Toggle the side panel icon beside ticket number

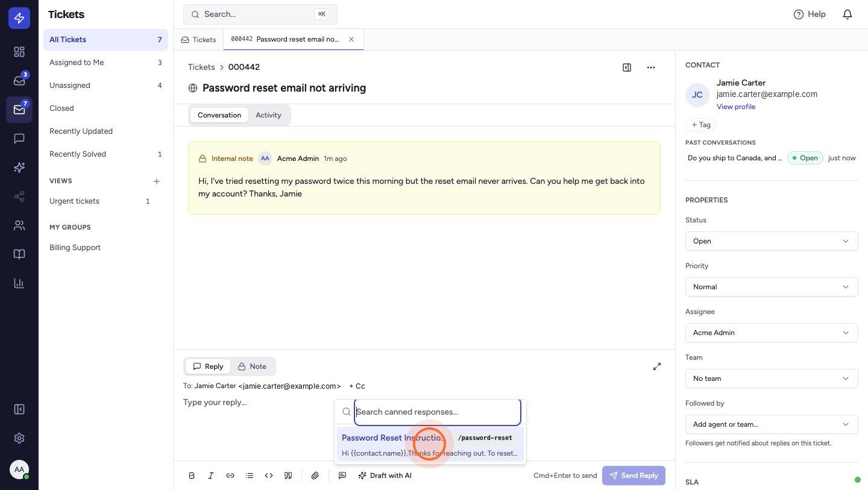627,68
